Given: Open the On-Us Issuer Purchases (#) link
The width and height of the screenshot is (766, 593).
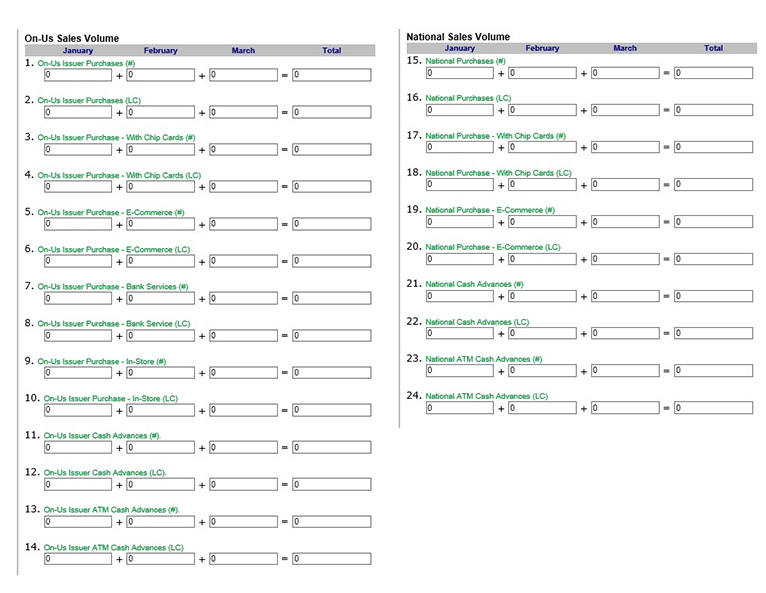Looking at the screenshot, I should pyautogui.click(x=86, y=63).
